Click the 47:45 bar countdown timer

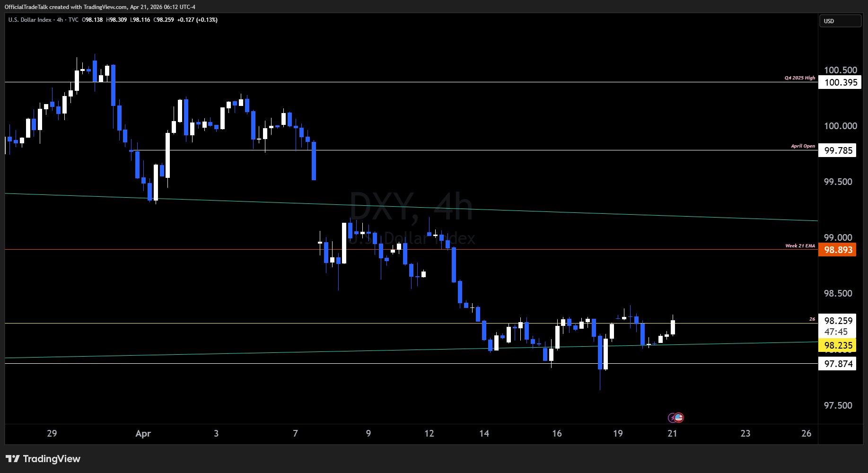pos(836,332)
